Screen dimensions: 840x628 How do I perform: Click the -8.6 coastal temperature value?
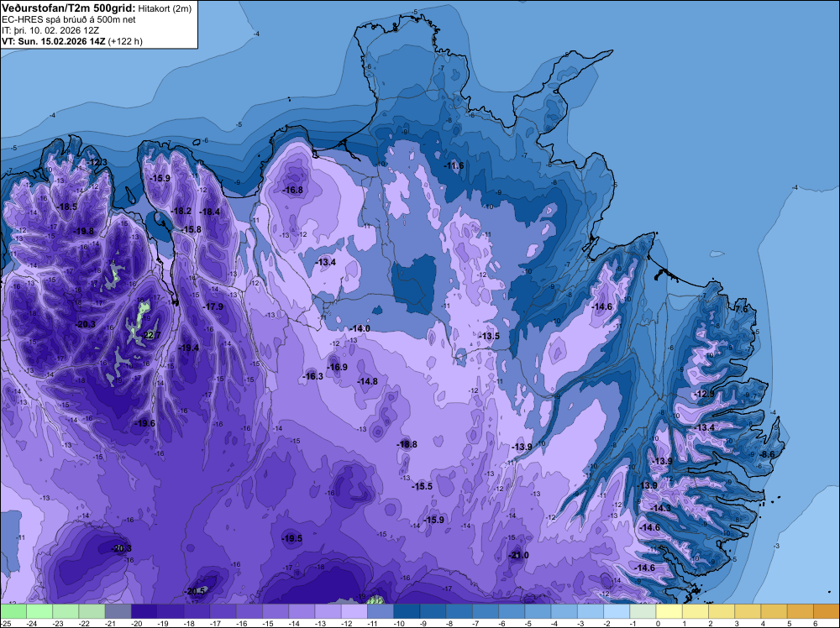click(768, 454)
